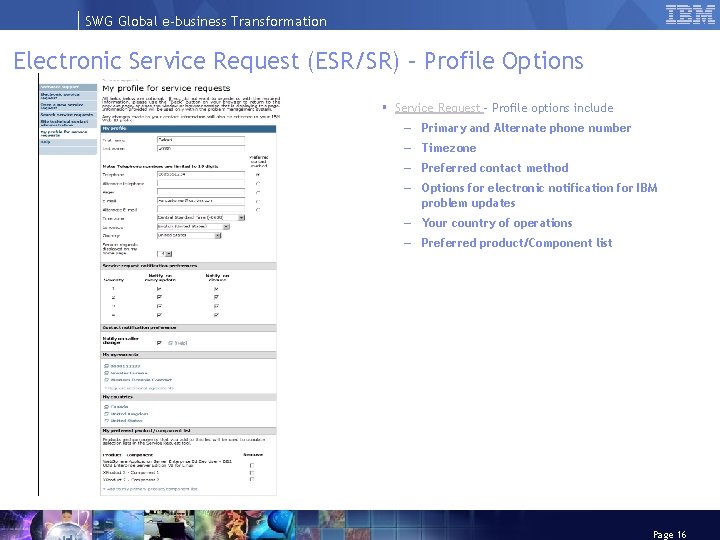Toggle severity 4 notify on every update

point(159,315)
